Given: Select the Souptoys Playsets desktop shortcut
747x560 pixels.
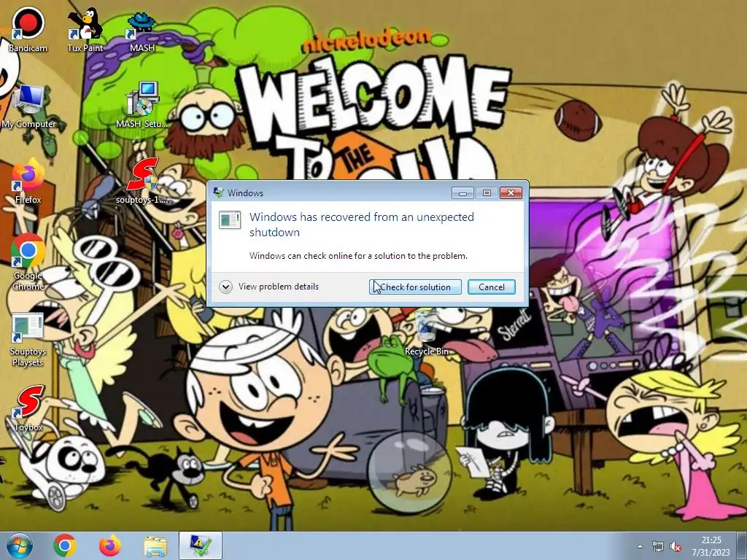Looking at the screenshot, I should click(28, 340).
